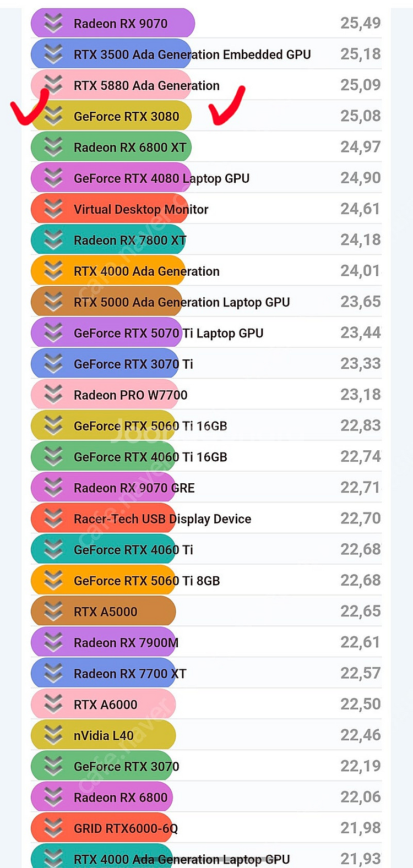Select the 'Racer-Tech USB Display Device' text
Image resolution: width=413 pixels, height=868 pixels.
pyautogui.click(x=162, y=519)
